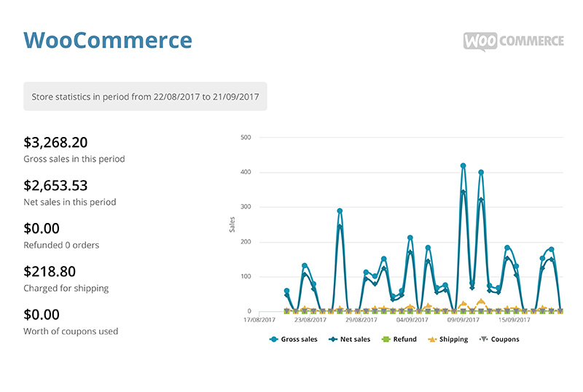Click the 'Net sales in this period' label

tap(70, 202)
